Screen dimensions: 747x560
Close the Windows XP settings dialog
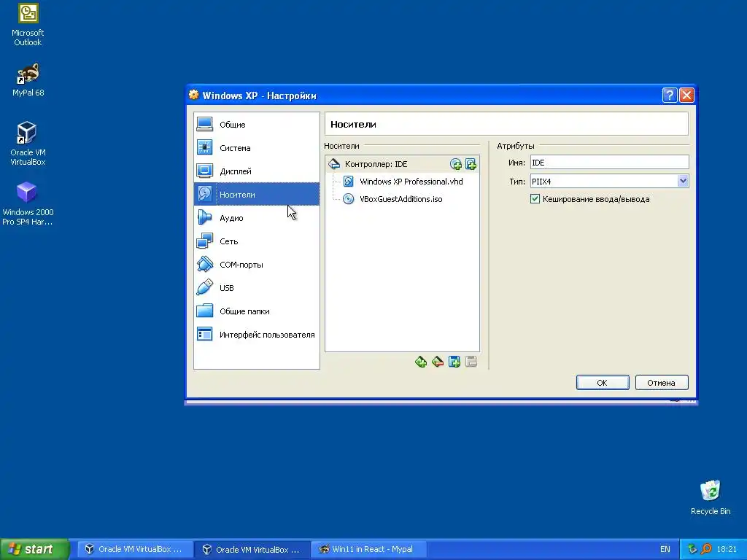click(686, 96)
